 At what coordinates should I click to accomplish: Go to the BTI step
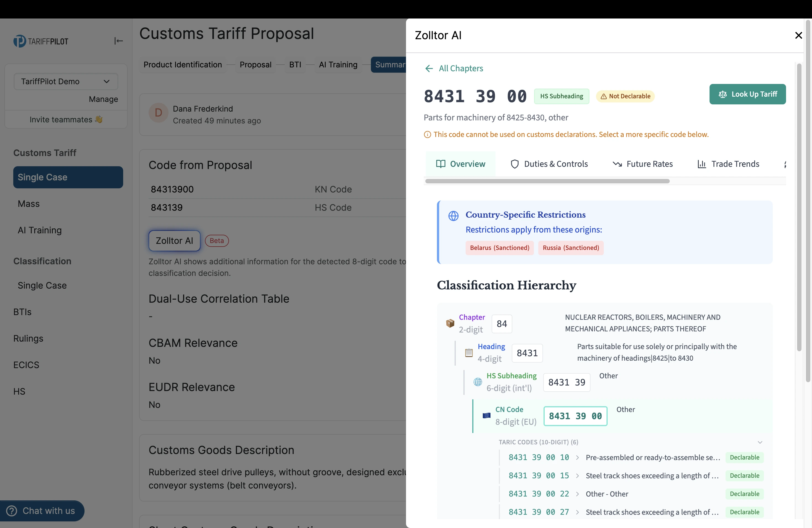295,64
